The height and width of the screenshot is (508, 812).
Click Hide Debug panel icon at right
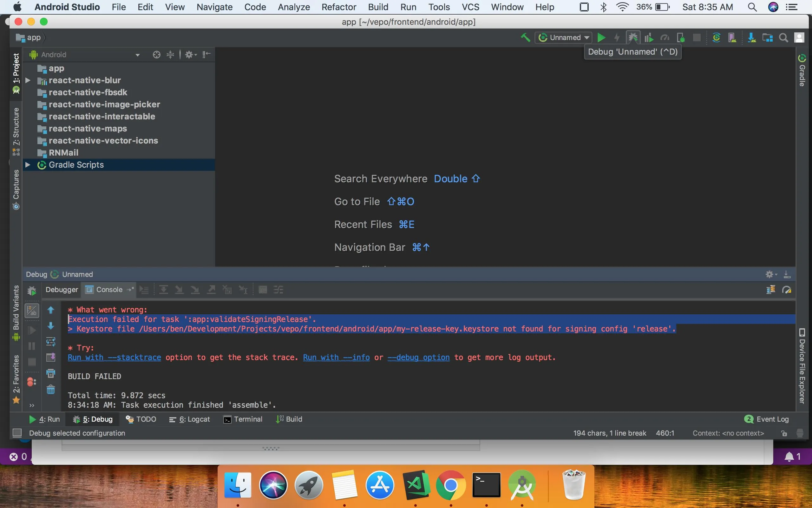787,275
